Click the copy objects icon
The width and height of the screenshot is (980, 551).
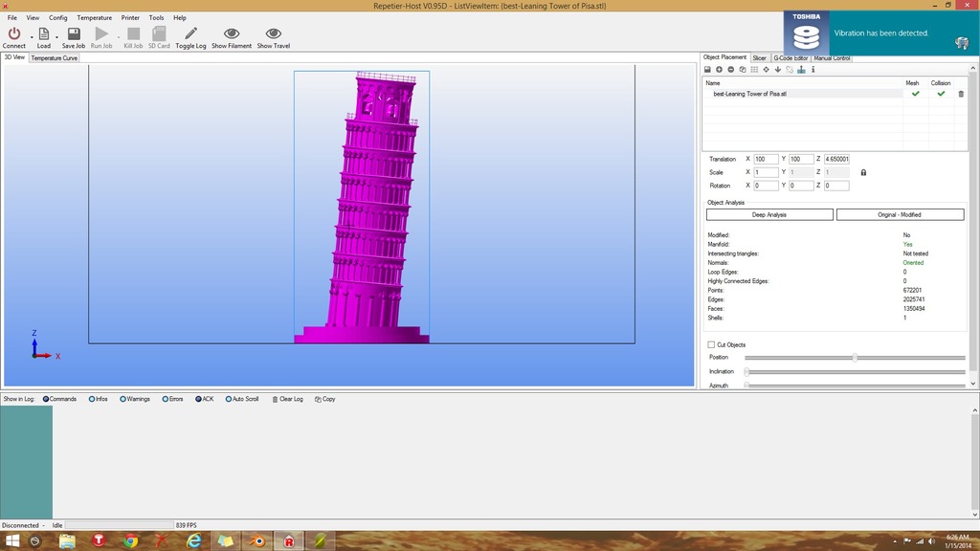click(x=743, y=69)
